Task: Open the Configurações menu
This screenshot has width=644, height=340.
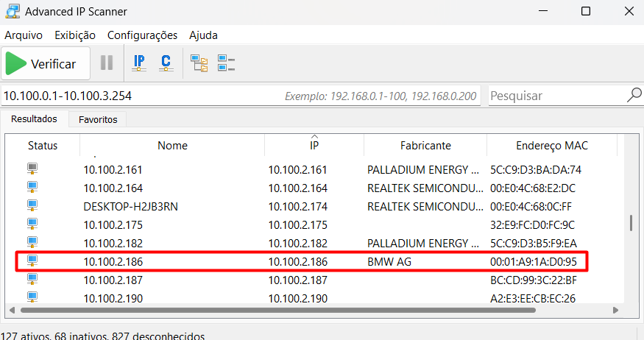Action: 142,35
